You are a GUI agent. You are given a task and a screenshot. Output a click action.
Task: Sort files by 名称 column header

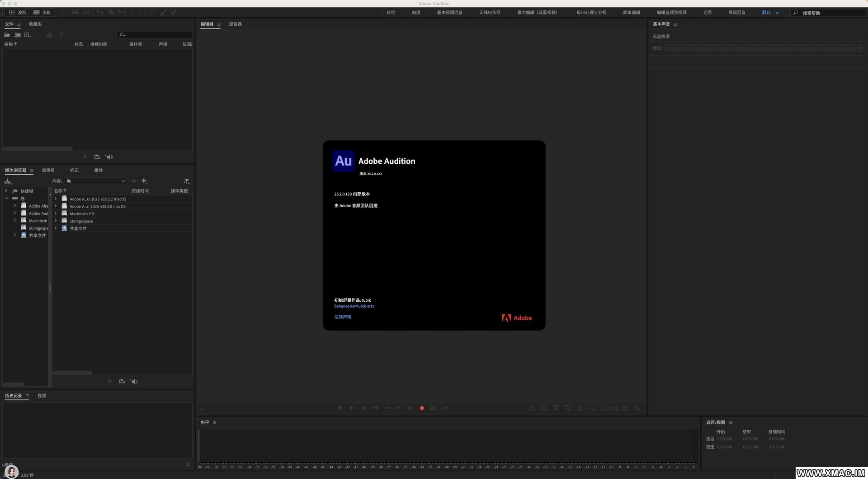(10, 44)
